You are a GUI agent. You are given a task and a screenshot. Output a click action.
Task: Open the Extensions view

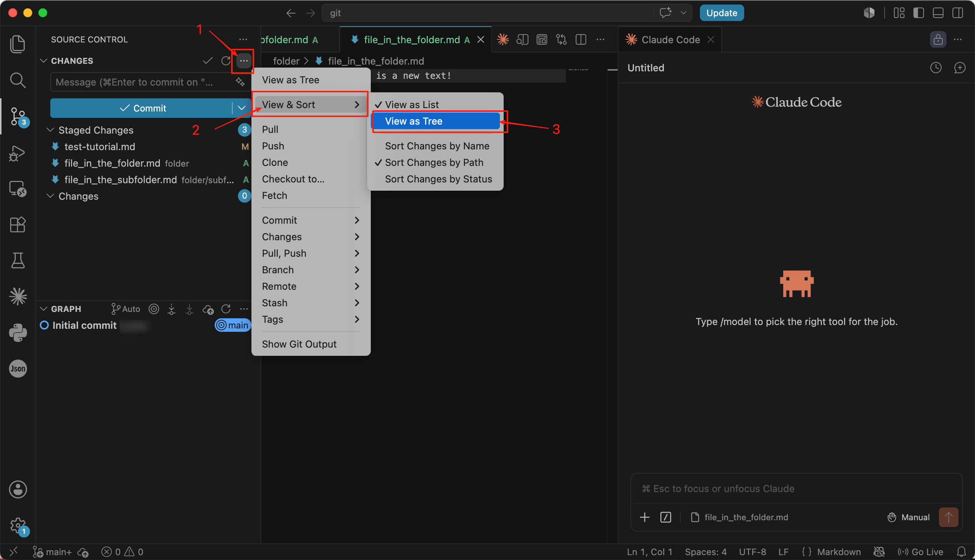pyautogui.click(x=18, y=224)
